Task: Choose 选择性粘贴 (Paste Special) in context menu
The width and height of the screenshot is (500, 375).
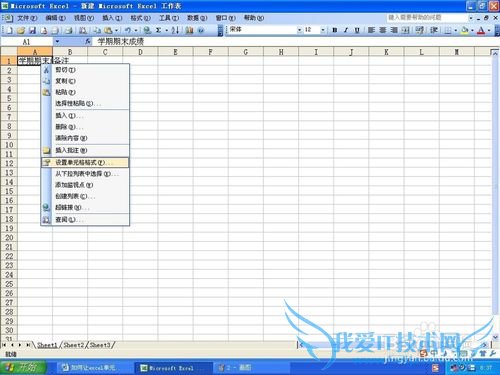Action: point(85,104)
